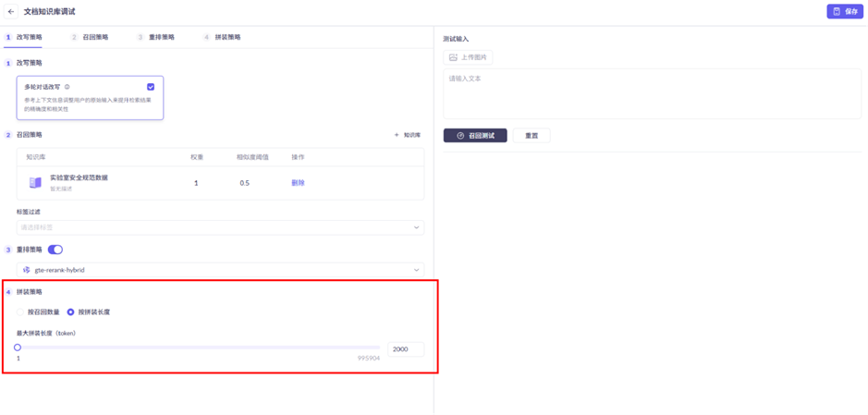
Task: Expand the gte-rerank-hybrid model dropdown
Action: (x=220, y=270)
